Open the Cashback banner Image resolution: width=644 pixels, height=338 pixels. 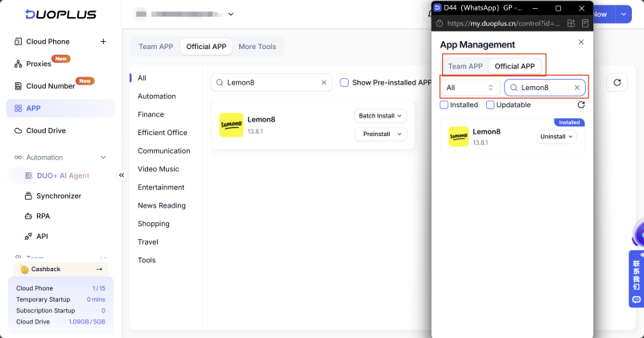[61, 269]
